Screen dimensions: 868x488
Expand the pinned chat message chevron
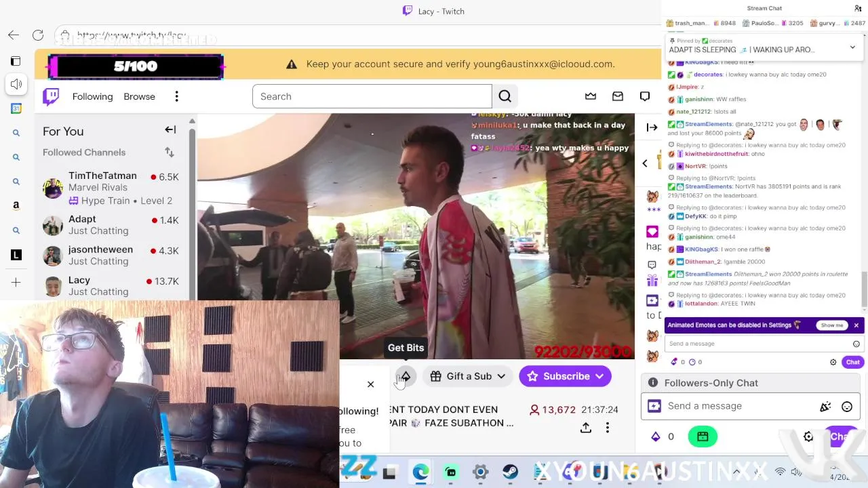click(x=852, y=47)
